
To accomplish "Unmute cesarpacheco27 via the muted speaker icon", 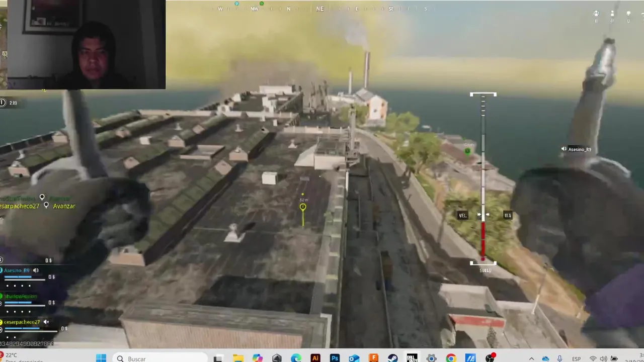I will click(x=46, y=322).
